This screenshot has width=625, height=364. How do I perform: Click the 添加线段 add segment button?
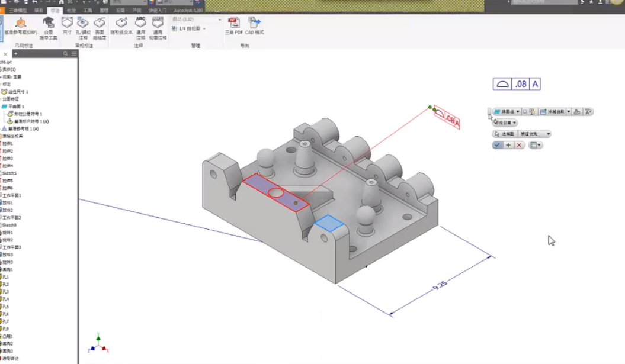(x=553, y=111)
